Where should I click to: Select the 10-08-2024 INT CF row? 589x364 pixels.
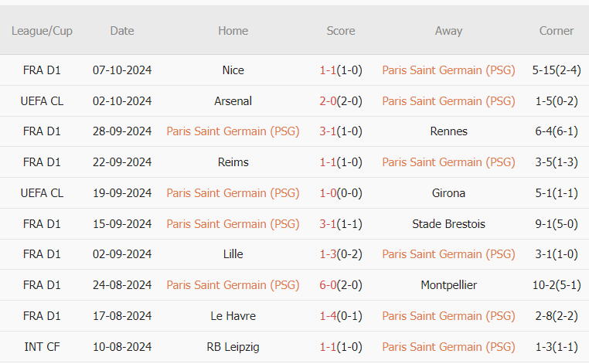coord(122,347)
